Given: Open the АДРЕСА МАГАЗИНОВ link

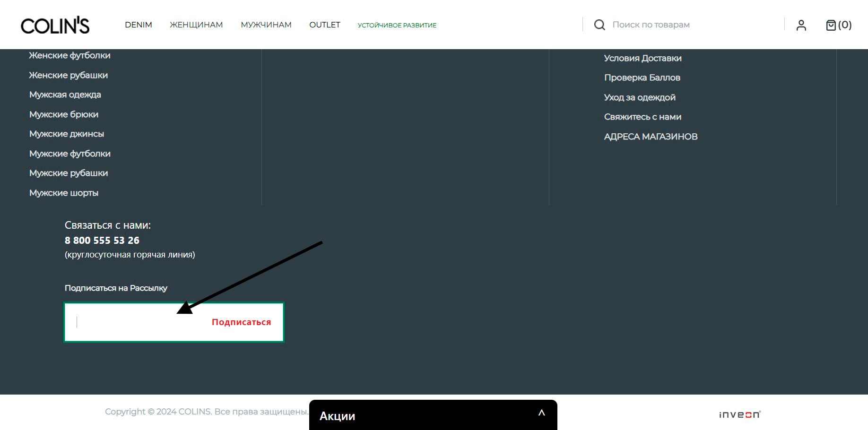Looking at the screenshot, I should pos(651,137).
